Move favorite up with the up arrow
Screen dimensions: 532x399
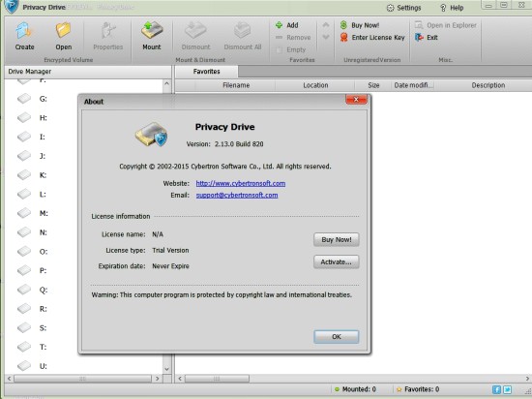tap(326, 25)
